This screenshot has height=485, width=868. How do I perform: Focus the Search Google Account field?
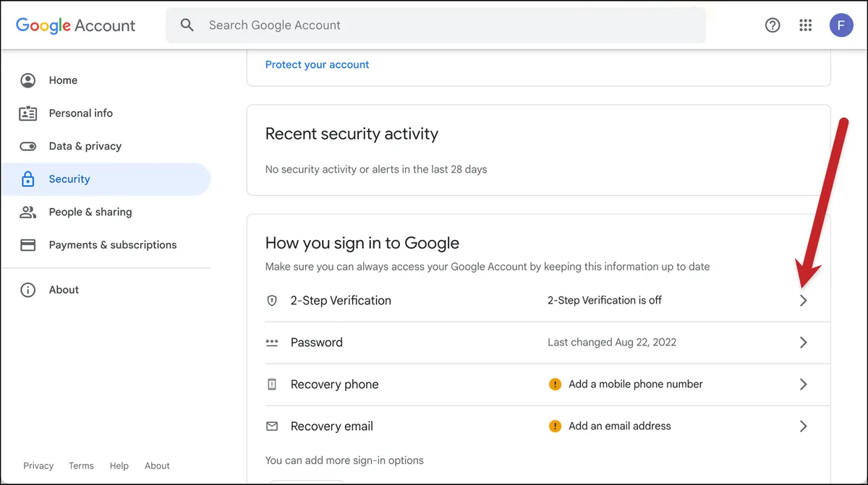coord(436,25)
